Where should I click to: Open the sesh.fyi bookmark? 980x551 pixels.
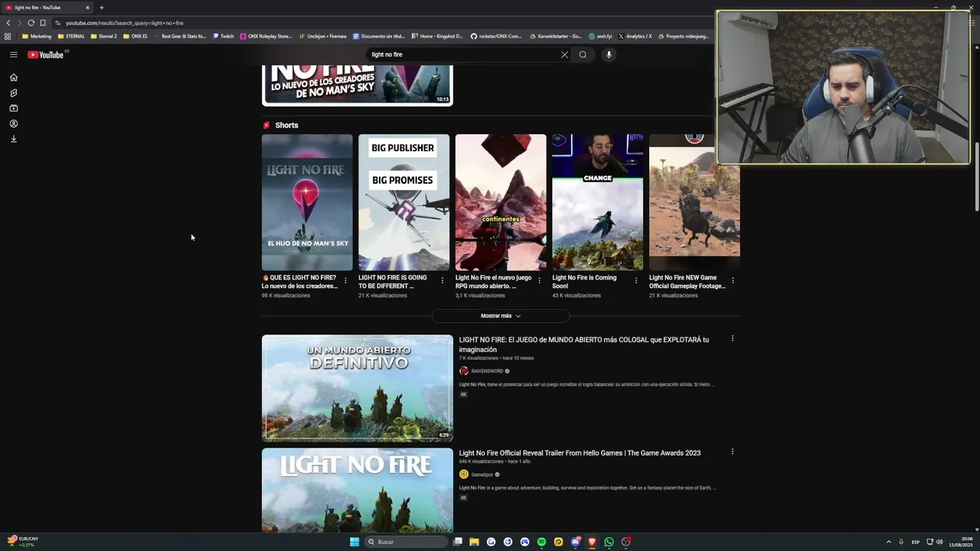[x=600, y=36]
